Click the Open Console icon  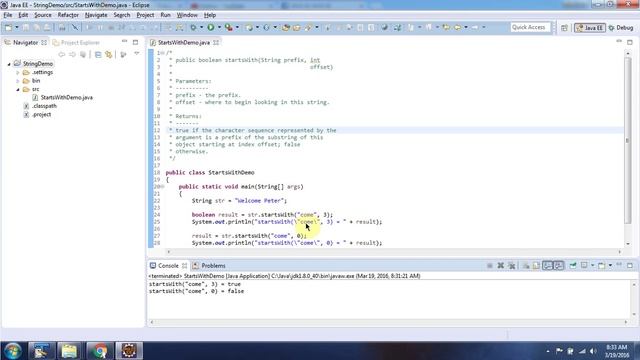coord(601,266)
